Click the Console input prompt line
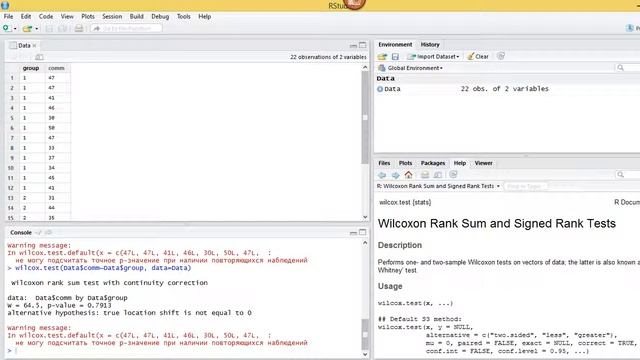 point(184,351)
